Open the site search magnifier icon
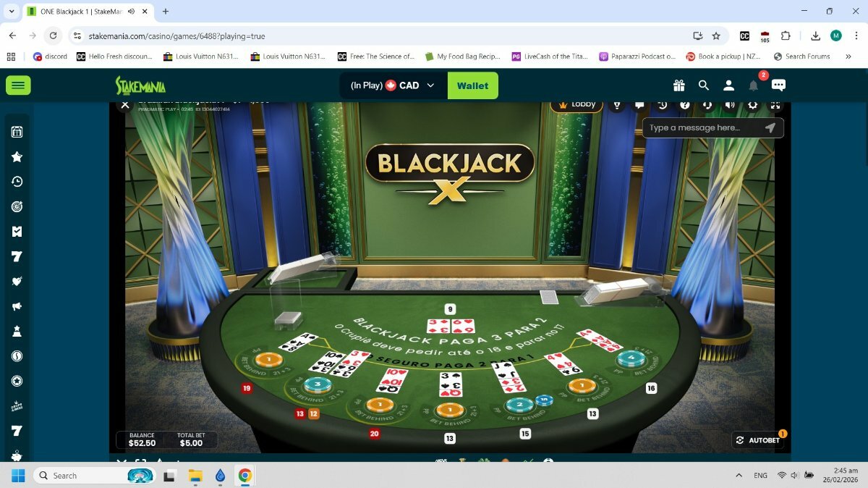The width and height of the screenshot is (868, 488). coord(704,85)
